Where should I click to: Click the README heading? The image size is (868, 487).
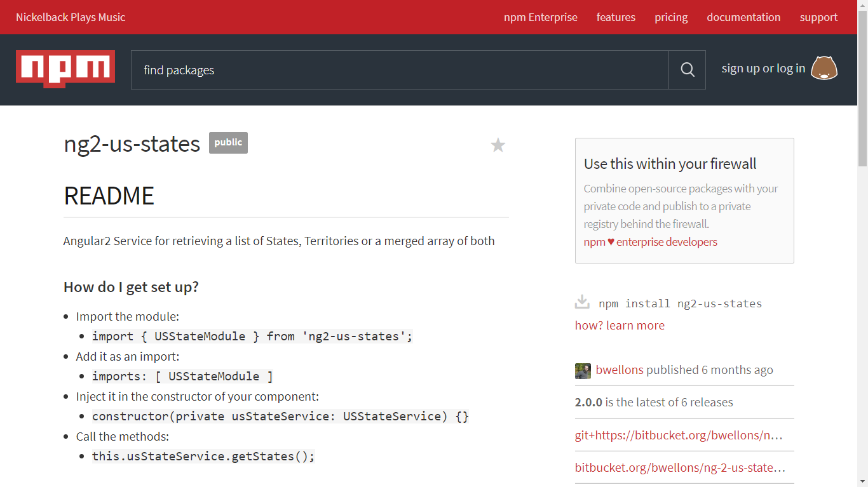(109, 196)
